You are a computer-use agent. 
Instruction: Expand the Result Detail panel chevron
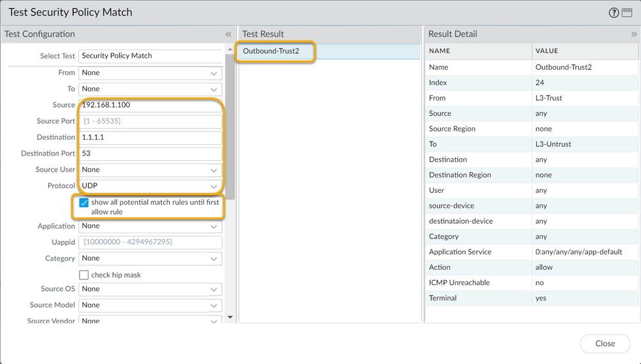click(634, 35)
